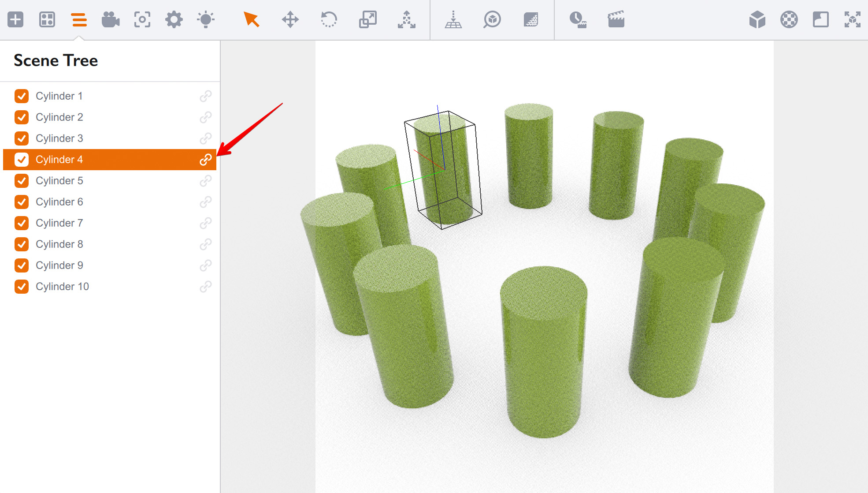Toggle Cylinder 7 checkbox off
The image size is (868, 493).
(22, 223)
